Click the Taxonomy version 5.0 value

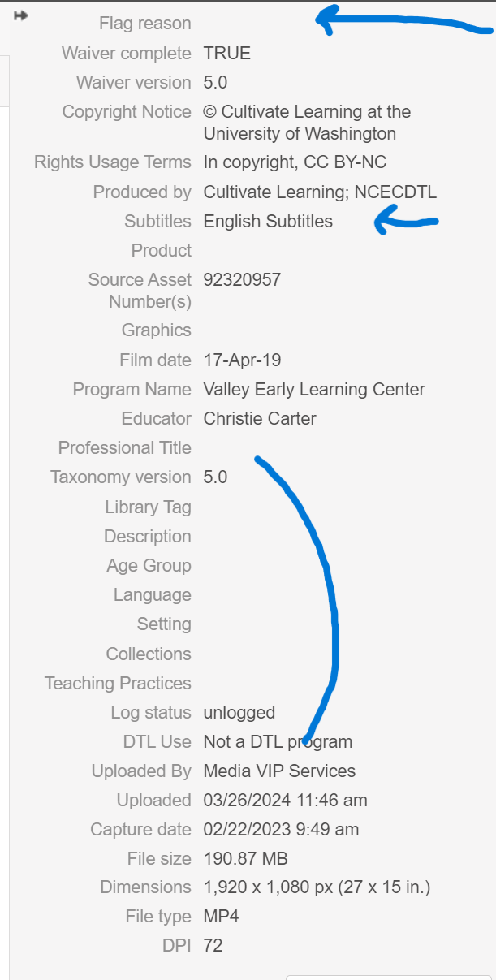(x=215, y=477)
